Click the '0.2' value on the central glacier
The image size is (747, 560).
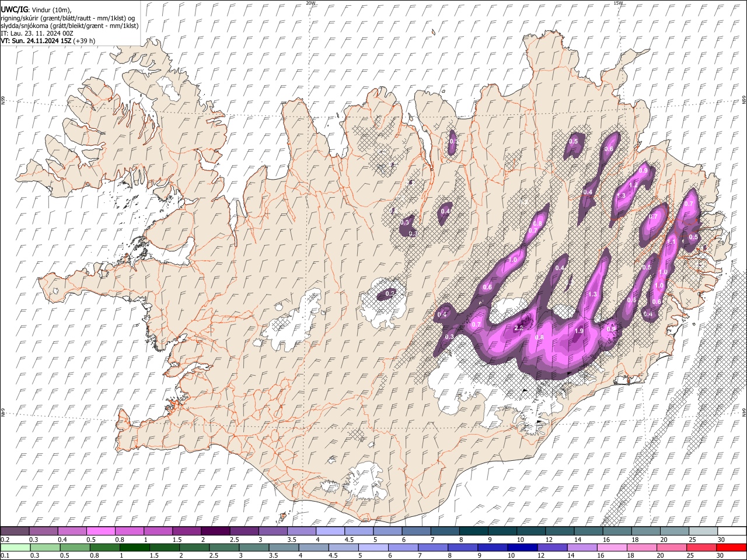point(390,293)
